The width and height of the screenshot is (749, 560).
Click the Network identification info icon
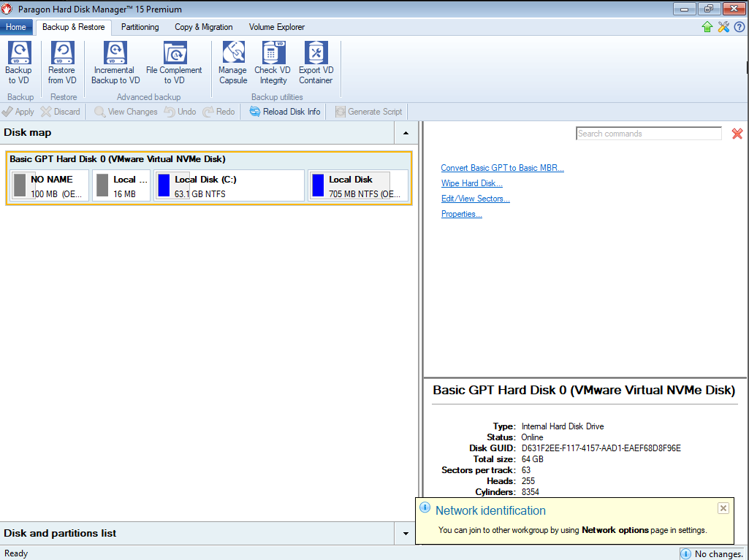[425, 507]
